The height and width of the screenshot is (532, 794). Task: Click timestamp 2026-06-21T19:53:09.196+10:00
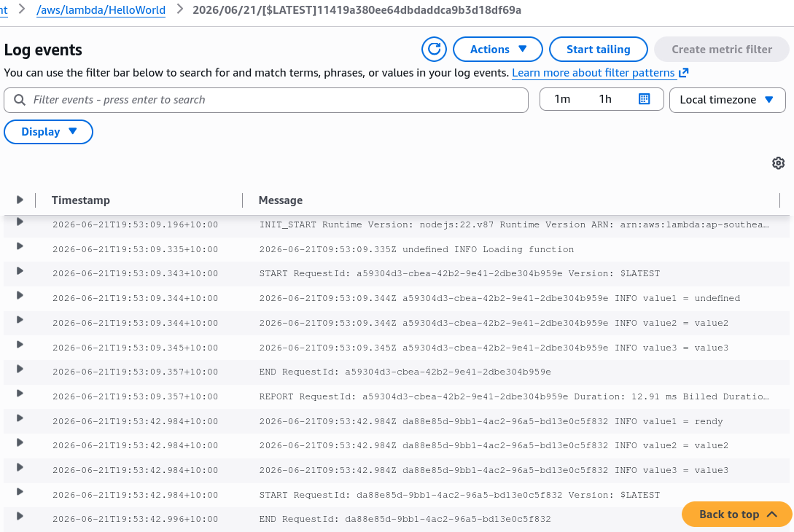click(x=135, y=224)
